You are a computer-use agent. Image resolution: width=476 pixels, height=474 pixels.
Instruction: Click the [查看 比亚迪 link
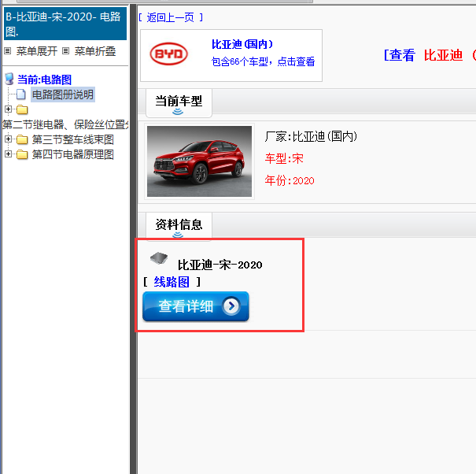pos(430,55)
